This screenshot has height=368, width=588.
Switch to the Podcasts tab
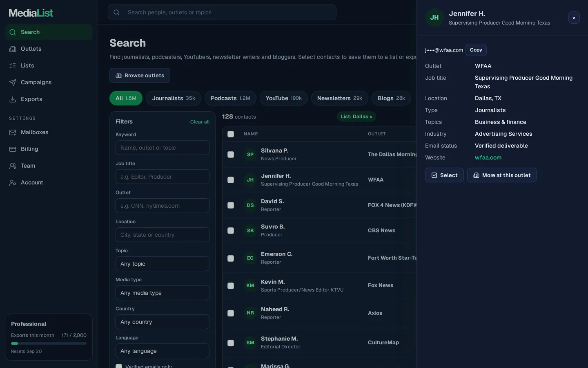point(230,98)
